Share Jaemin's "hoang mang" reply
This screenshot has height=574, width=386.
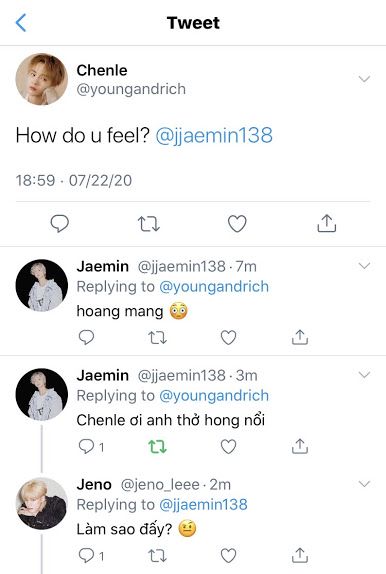tap(300, 337)
